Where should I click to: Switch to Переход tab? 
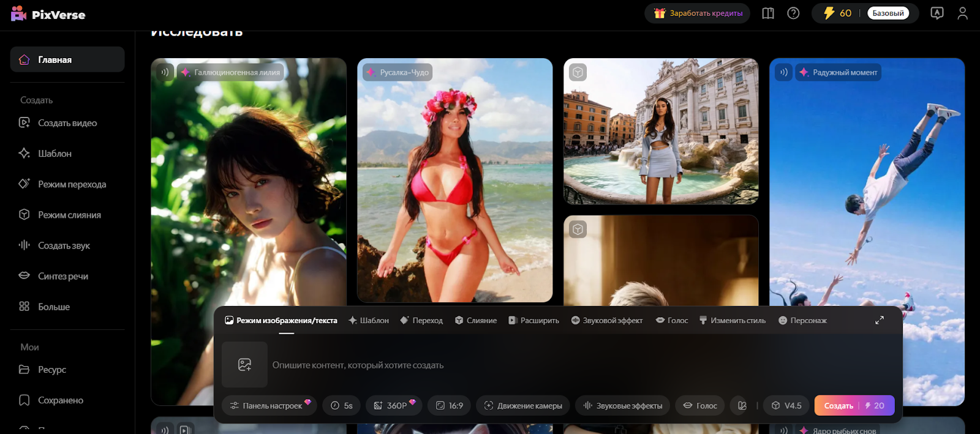point(421,320)
